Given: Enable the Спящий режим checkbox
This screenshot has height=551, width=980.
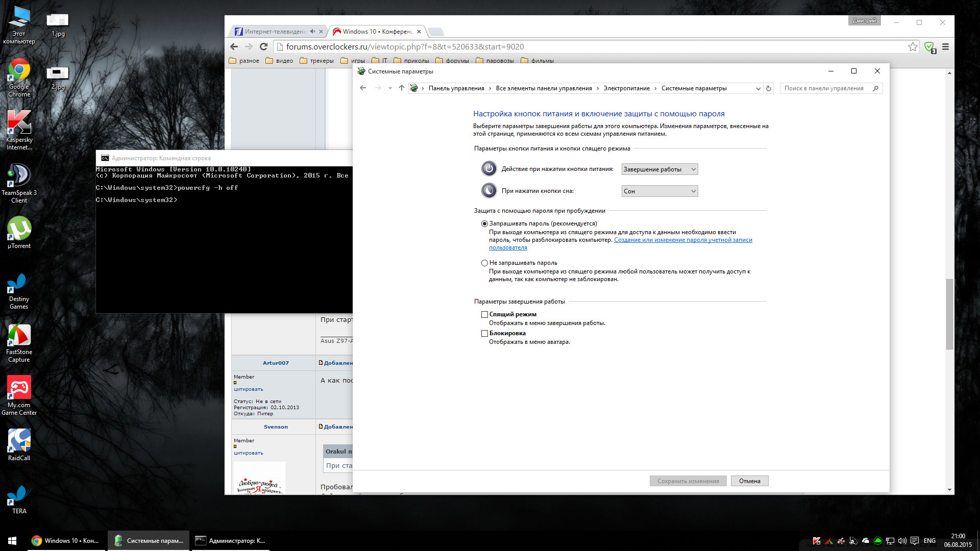Looking at the screenshot, I should click(x=484, y=315).
